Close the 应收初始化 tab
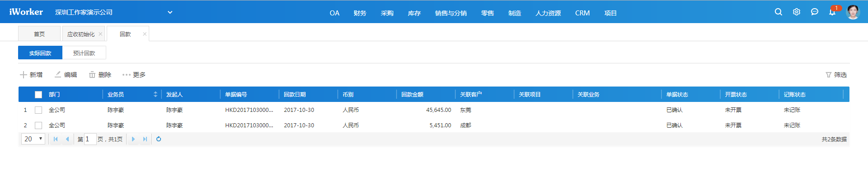The image size is (868, 188). click(x=100, y=34)
